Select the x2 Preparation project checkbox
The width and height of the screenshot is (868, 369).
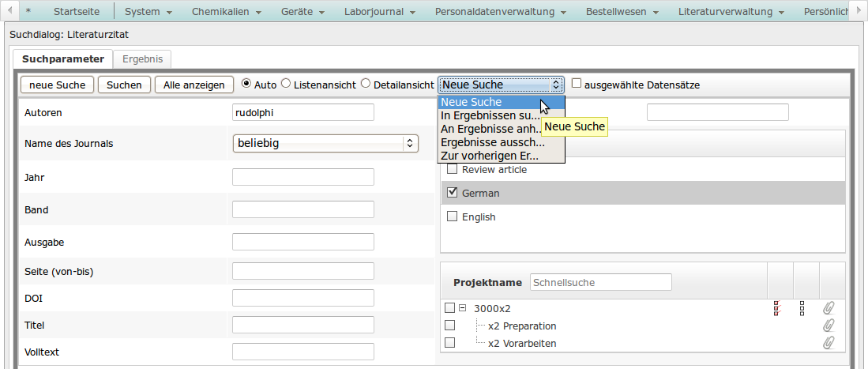pos(449,326)
